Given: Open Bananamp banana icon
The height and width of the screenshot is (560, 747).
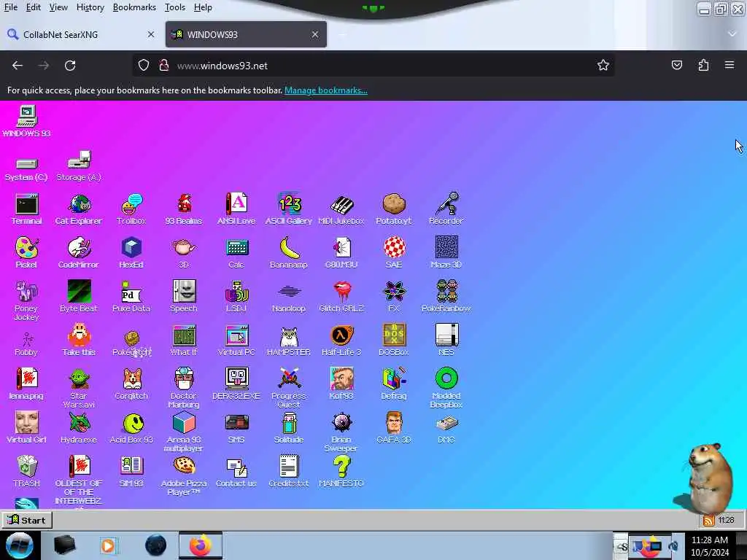Looking at the screenshot, I should [289, 253].
